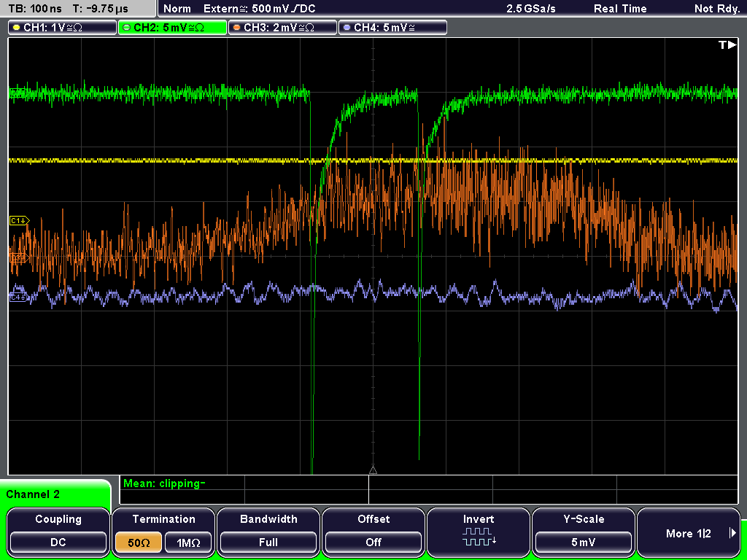747x560 pixels.
Task: Click the blue C4 ground level marker
Action: point(18,297)
